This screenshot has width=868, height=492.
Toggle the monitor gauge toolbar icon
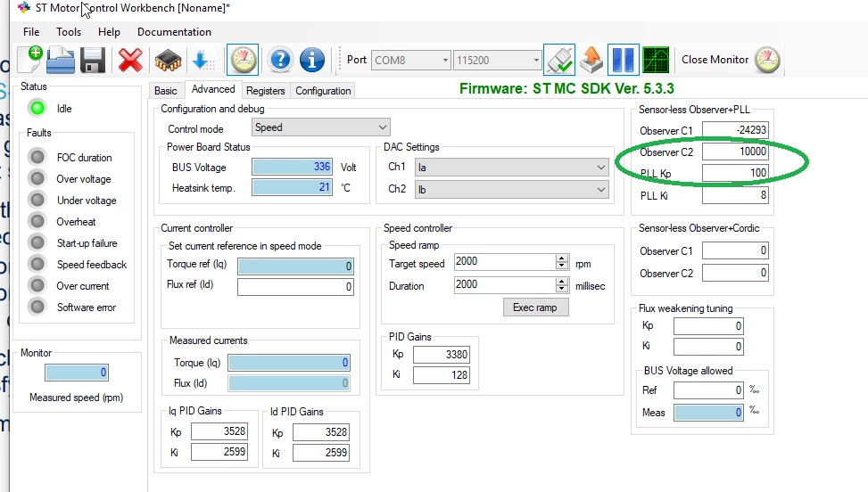coord(243,60)
